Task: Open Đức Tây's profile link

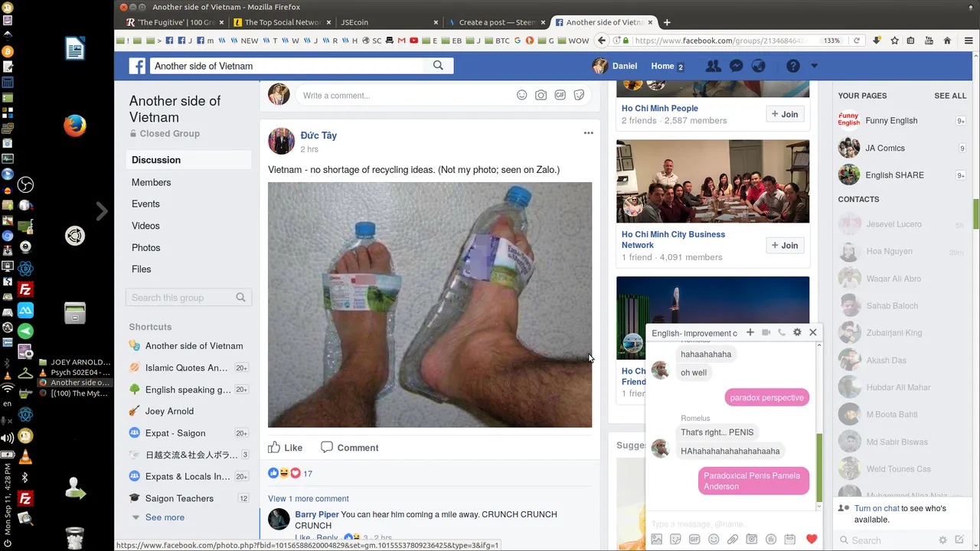Action: click(318, 135)
